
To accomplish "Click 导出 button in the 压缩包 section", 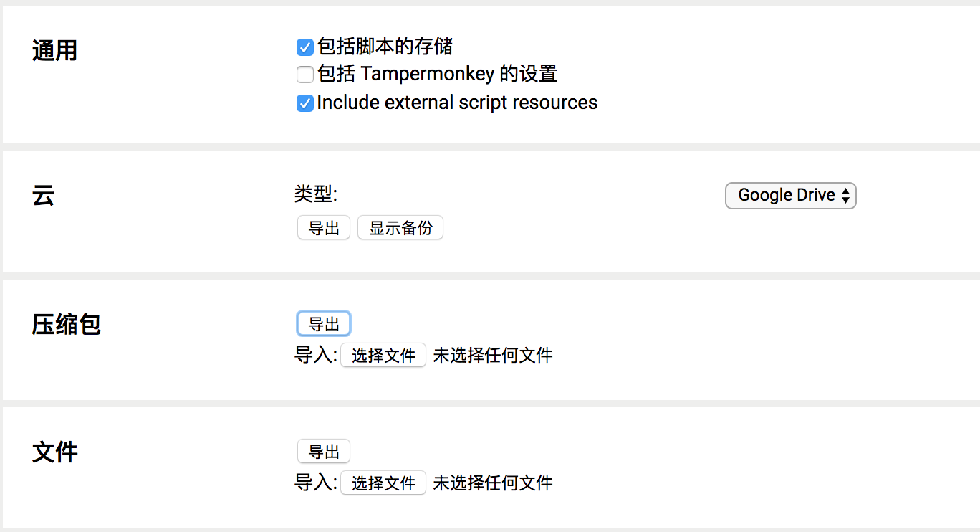I will 324,324.
